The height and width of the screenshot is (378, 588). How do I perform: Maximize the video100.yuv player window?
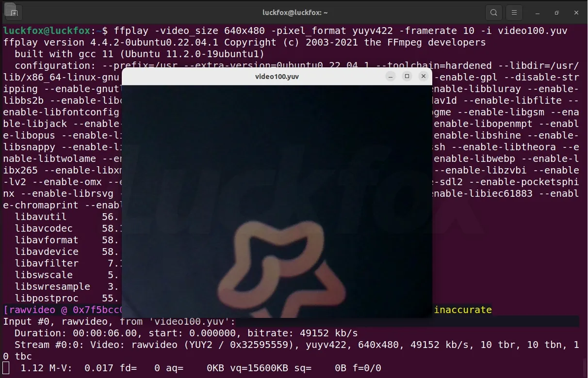[x=407, y=76]
